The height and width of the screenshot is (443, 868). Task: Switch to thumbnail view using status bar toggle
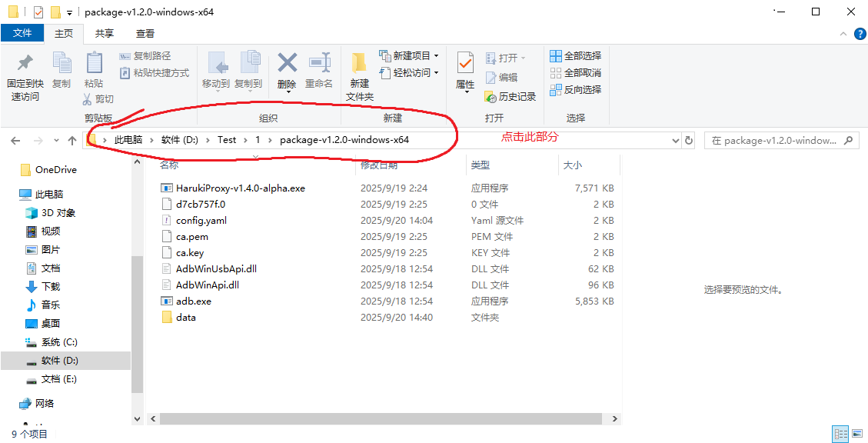click(859, 433)
